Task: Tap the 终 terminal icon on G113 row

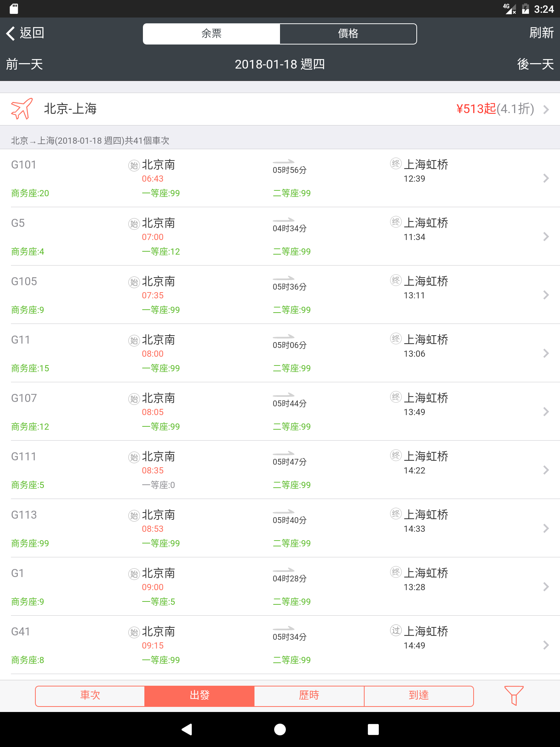Action: pos(396,514)
